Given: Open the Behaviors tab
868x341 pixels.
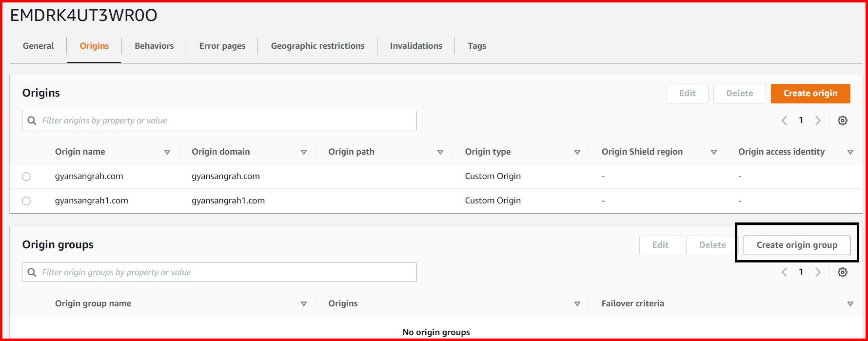Looking at the screenshot, I should click(x=154, y=46).
